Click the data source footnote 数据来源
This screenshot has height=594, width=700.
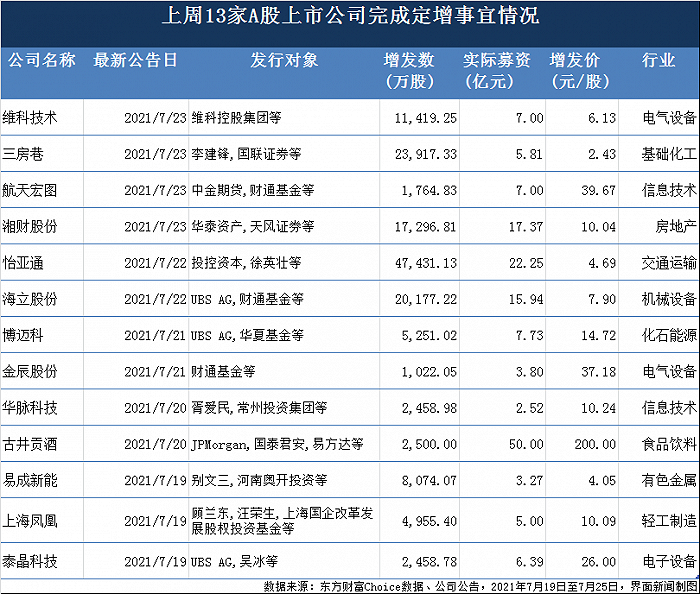tap(480, 586)
